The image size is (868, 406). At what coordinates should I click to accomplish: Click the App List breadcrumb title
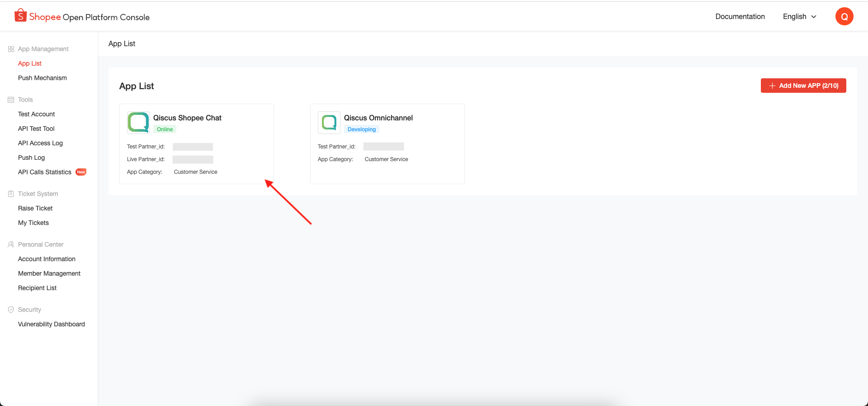click(122, 43)
